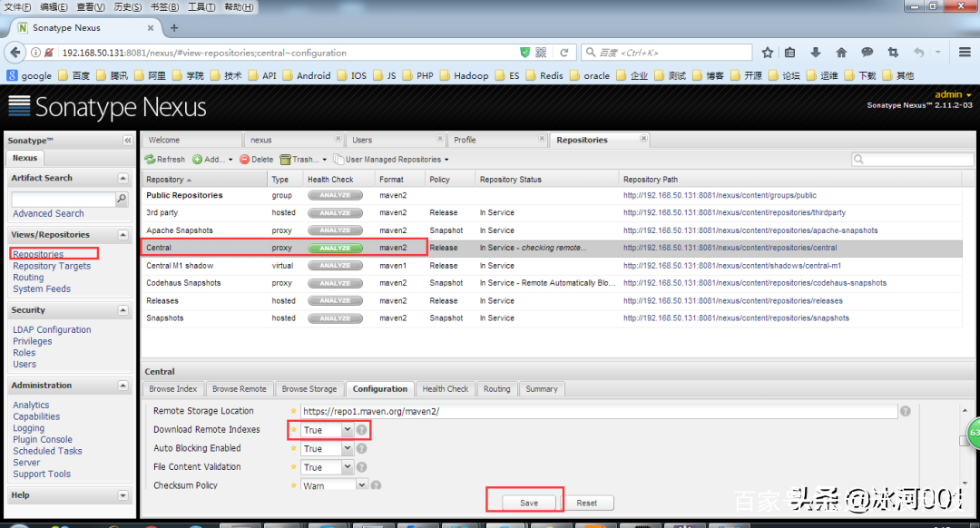980x528 pixels.
Task: Open the 书签 menu in menu bar
Action: (164, 7)
